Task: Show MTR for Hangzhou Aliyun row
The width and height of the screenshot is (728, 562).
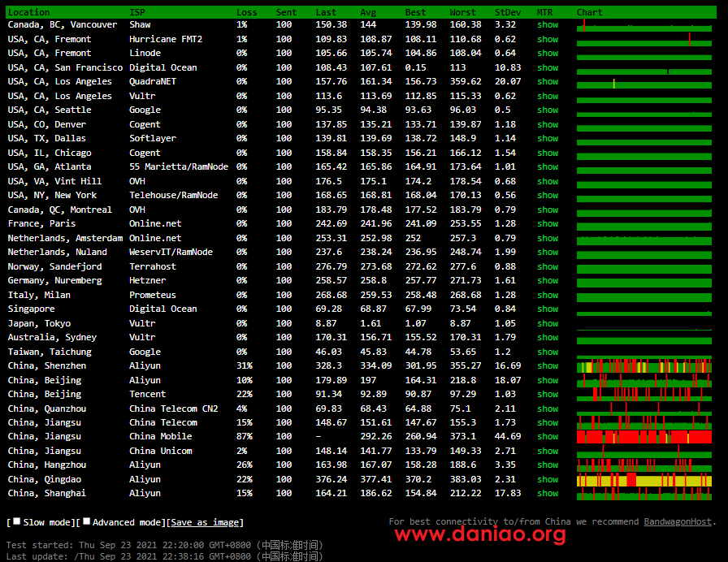Action: tap(548, 465)
